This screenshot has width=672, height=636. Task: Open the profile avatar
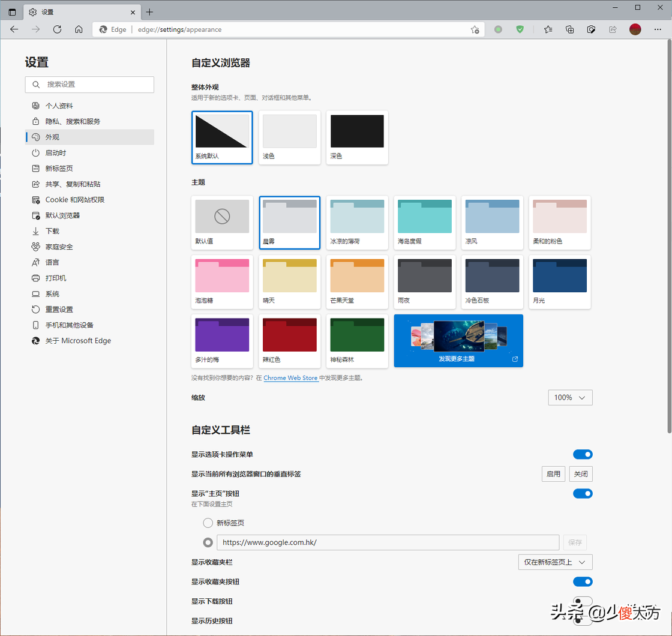[635, 29]
